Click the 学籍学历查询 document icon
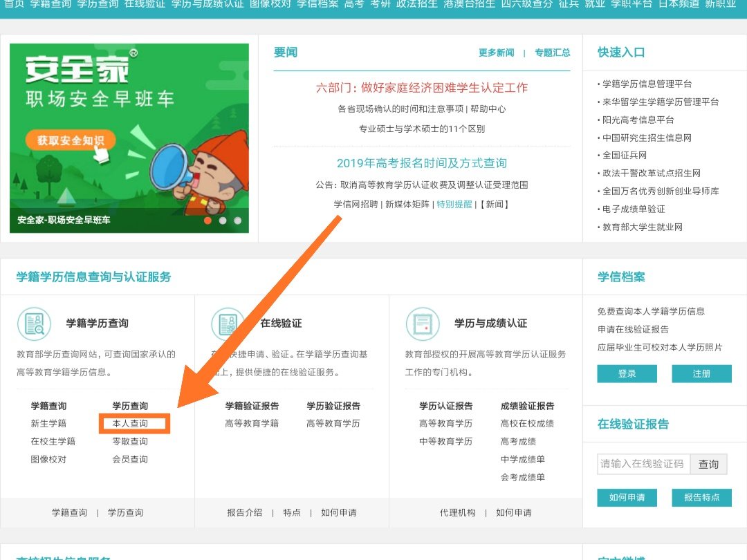Screen dimensions: 747x560 click(34, 323)
